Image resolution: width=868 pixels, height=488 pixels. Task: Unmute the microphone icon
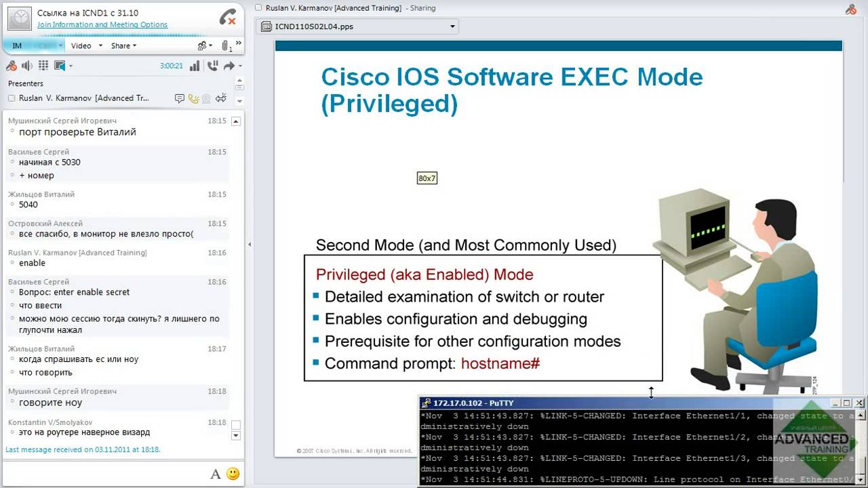pyautogui.click(x=12, y=66)
